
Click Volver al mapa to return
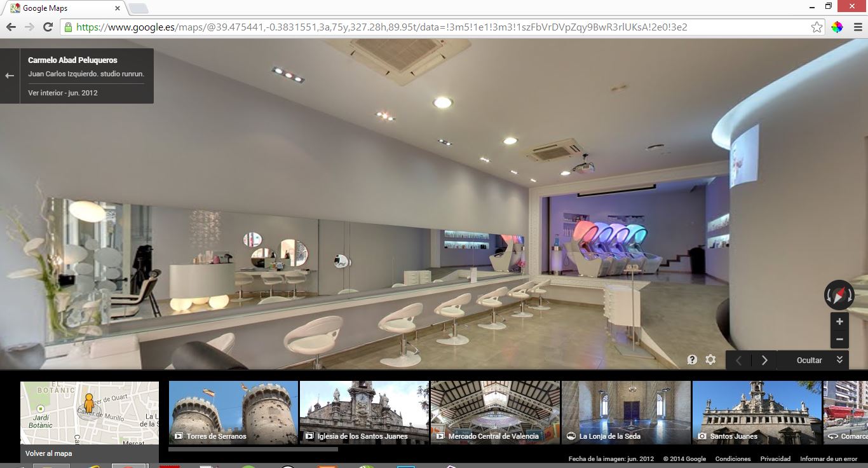tap(48, 453)
